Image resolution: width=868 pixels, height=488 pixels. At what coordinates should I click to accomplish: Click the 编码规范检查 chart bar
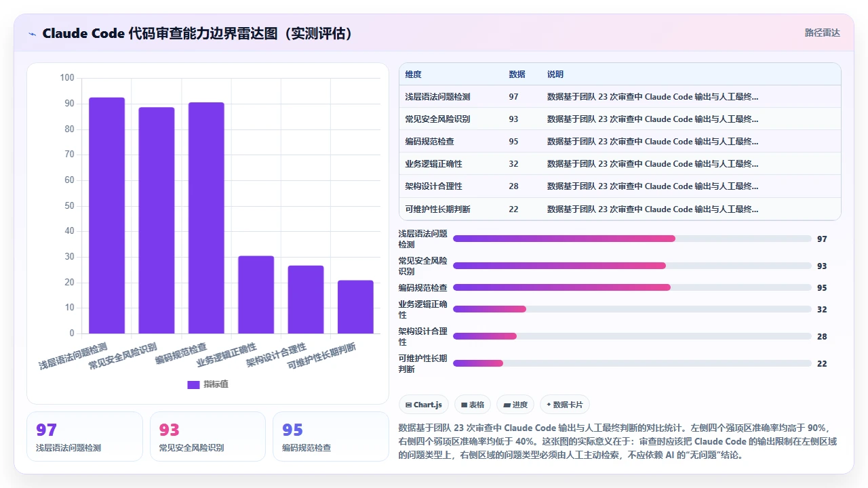(x=206, y=218)
